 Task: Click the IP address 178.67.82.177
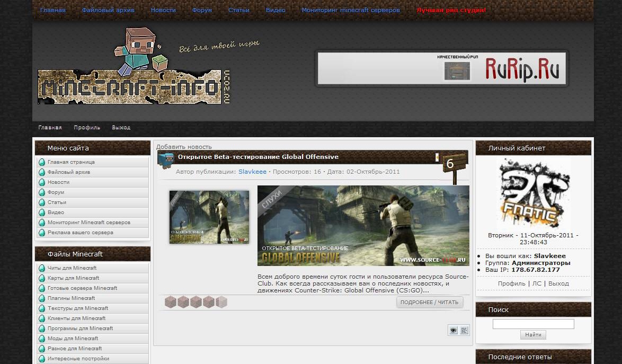coord(536,270)
